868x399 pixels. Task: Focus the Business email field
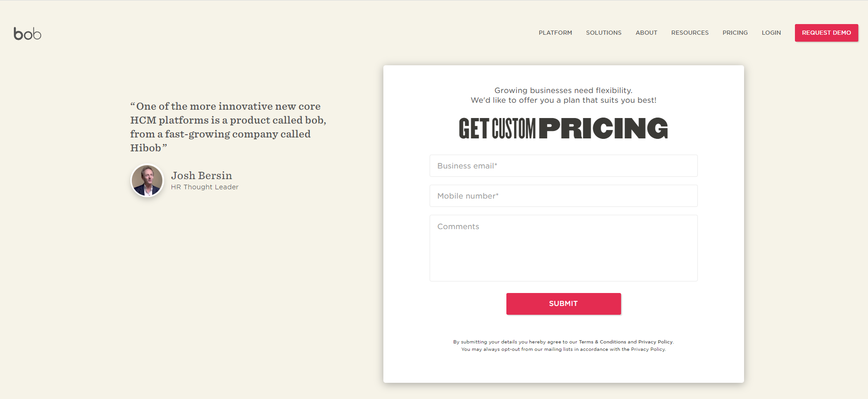[x=563, y=166]
